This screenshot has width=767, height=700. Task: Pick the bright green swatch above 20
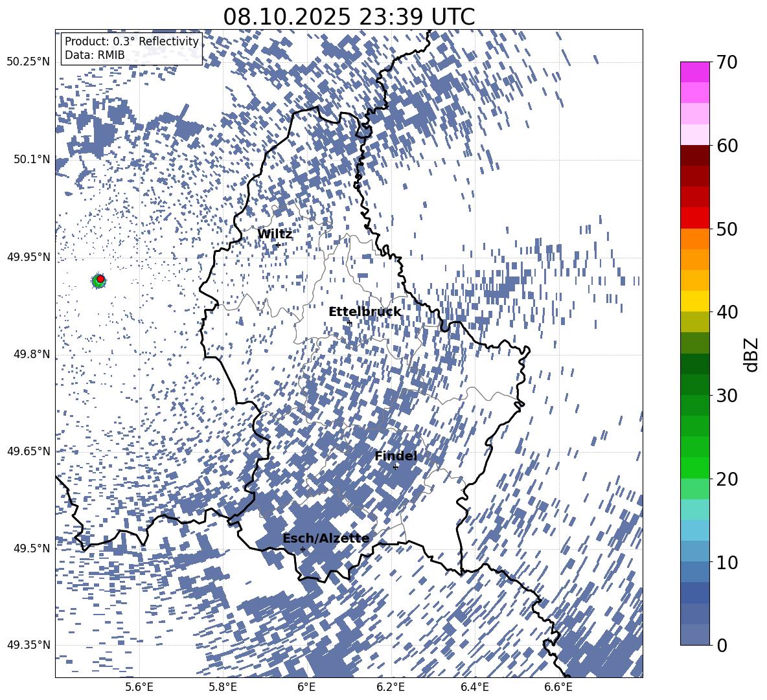click(x=694, y=468)
